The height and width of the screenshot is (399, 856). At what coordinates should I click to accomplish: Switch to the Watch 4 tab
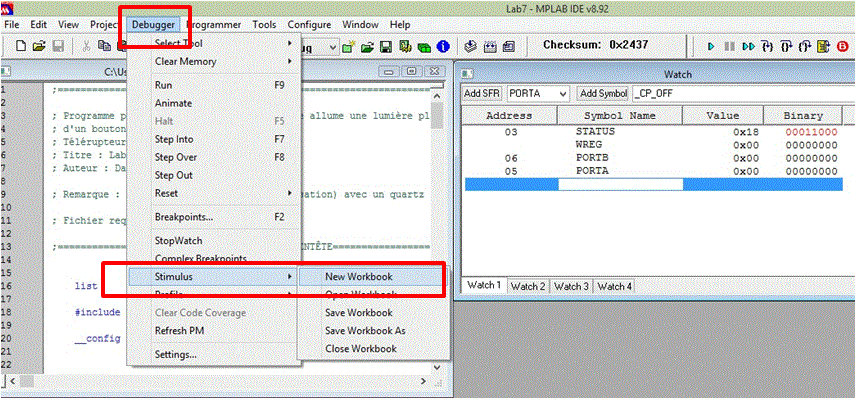point(614,286)
